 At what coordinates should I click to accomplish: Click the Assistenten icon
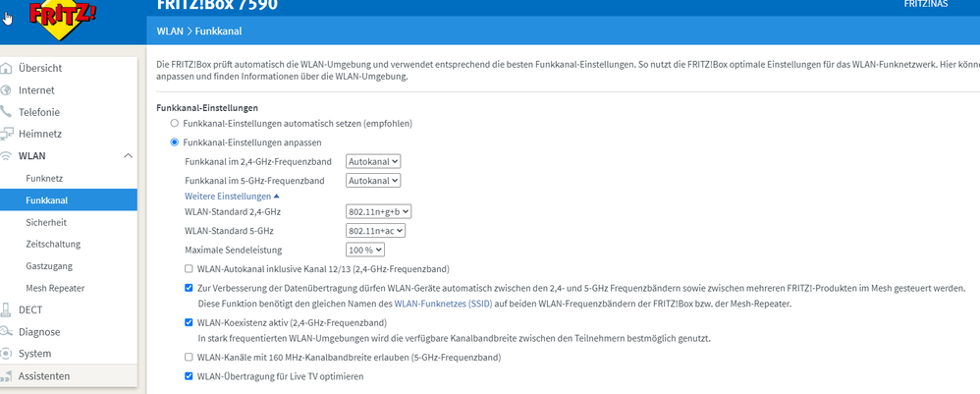(x=6, y=376)
